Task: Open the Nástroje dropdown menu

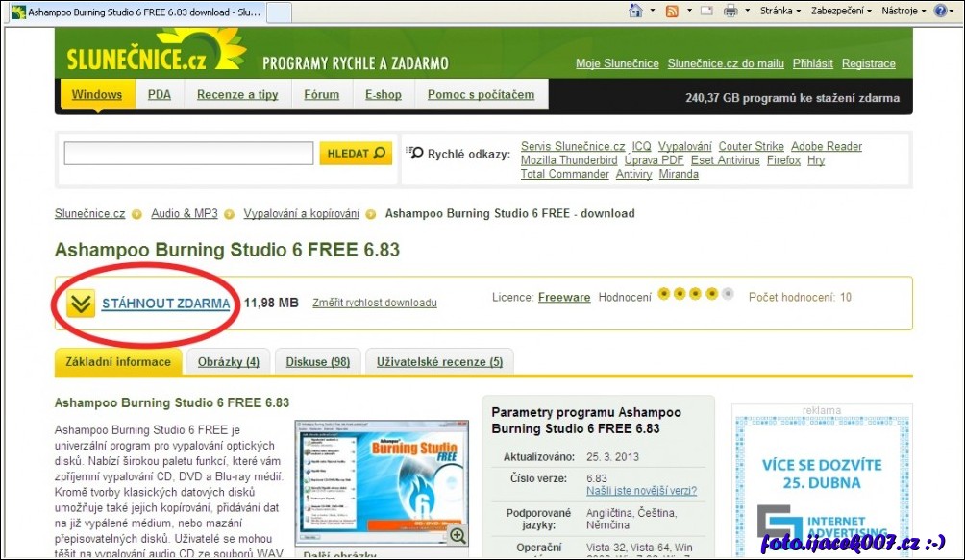Action: click(905, 11)
